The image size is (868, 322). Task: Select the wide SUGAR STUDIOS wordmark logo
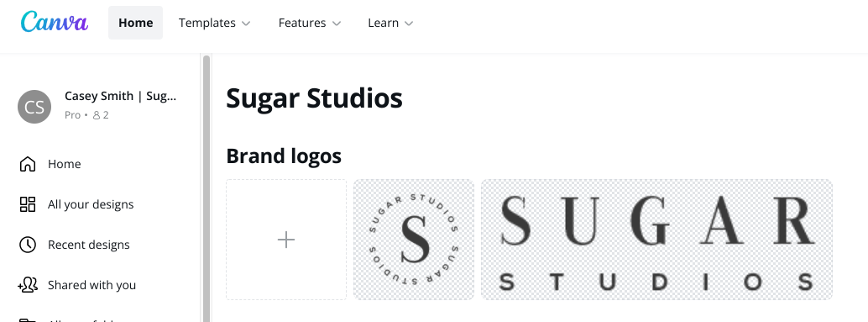656,240
